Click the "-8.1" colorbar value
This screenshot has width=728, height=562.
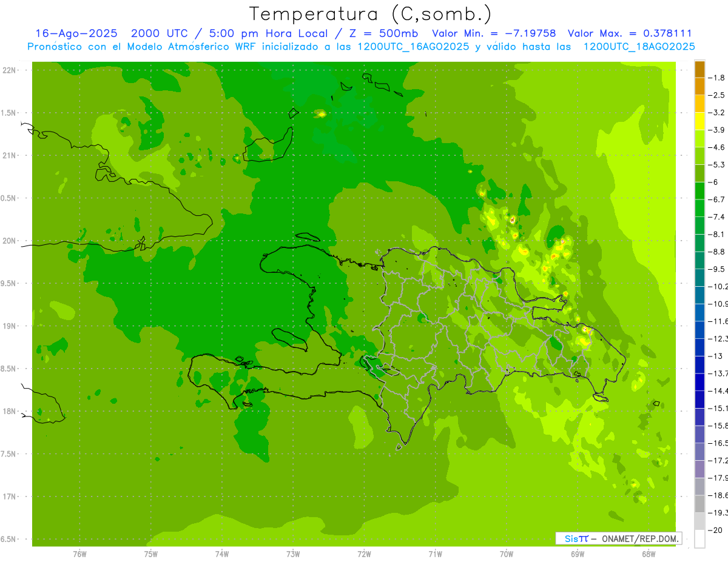pyautogui.click(x=718, y=234)
